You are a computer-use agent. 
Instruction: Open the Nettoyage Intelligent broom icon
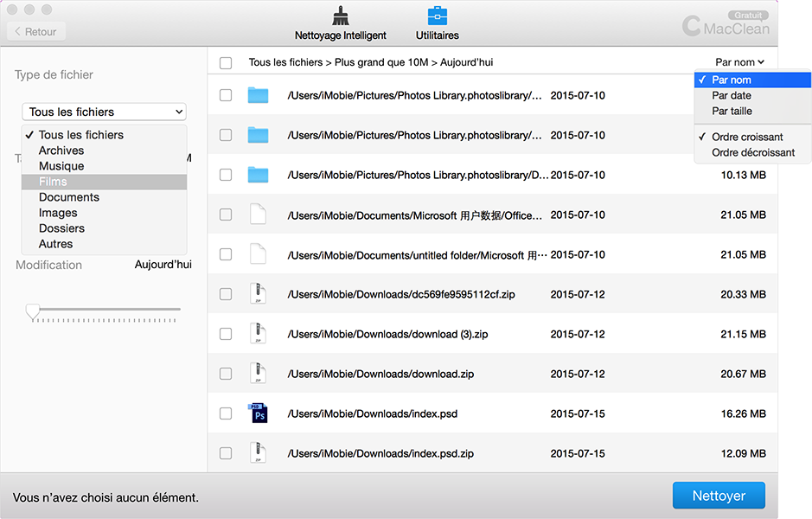click(340, 16)
